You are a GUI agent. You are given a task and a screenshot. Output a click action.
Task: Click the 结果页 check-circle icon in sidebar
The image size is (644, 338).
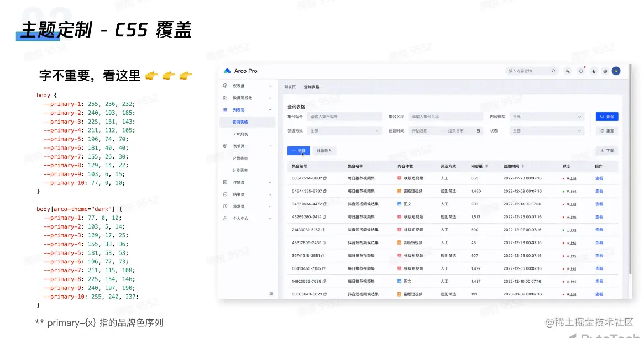225,194
